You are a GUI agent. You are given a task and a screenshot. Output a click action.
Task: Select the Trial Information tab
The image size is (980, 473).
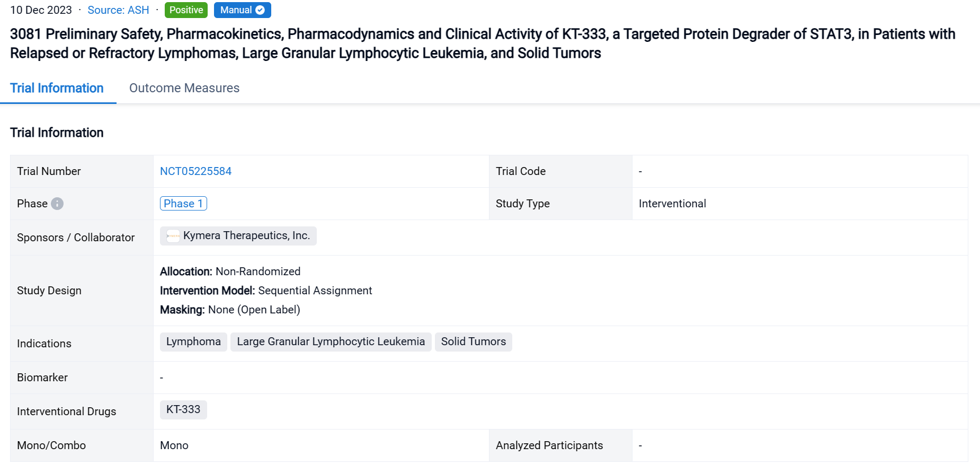pyautogui.click(x=57, y=88)
